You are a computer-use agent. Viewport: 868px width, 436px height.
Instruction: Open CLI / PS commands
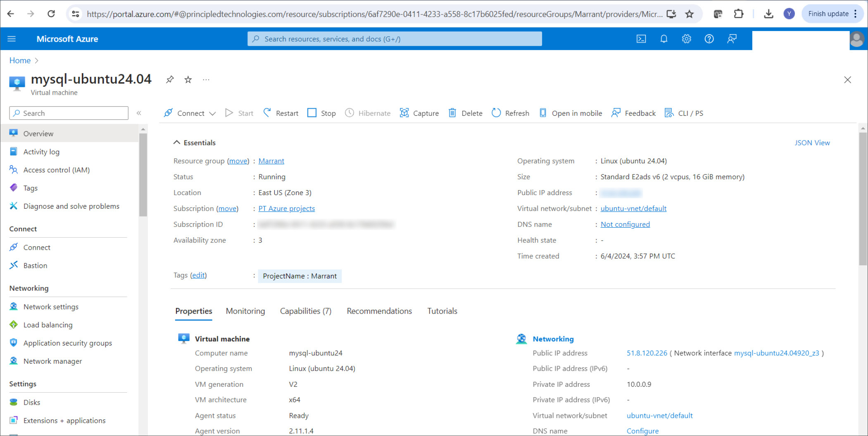[684, 113]
